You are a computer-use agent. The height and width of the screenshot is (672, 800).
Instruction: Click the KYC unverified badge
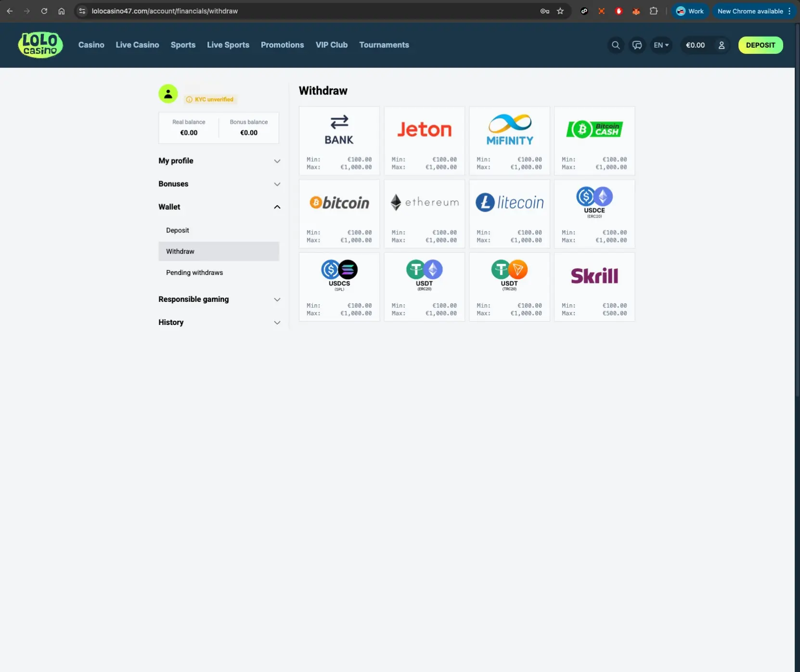pyautogui.click(x=210, y=100)
